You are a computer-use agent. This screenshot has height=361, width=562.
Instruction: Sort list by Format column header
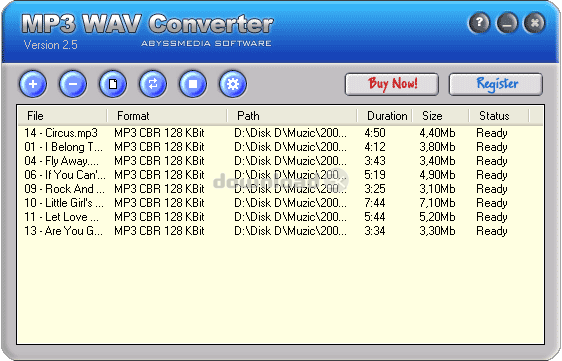pyautogui.click(x=167, y=116)
